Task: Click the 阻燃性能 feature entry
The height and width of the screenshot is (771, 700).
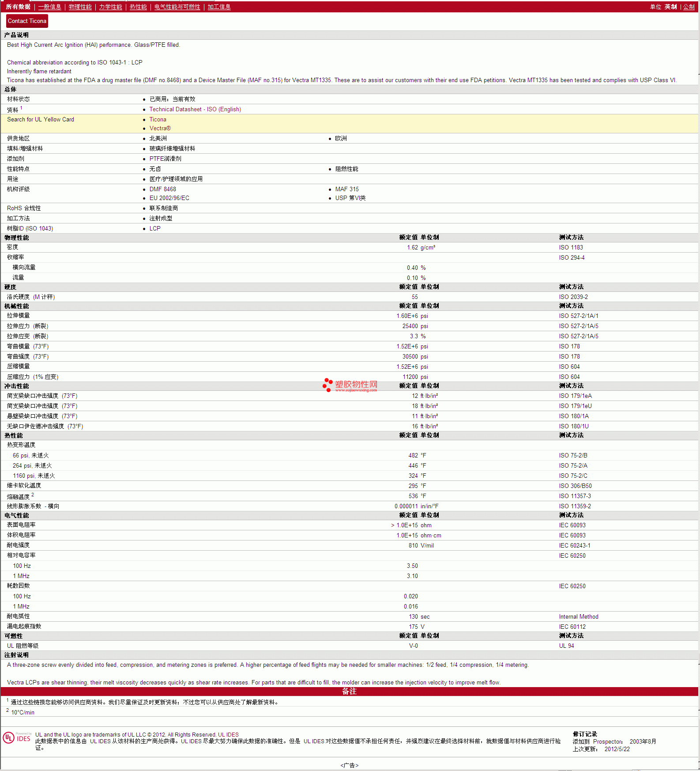Action: click(346, 169)
